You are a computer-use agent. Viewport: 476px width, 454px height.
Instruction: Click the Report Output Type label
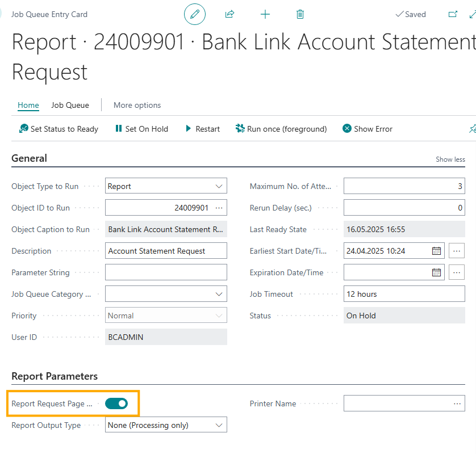tap(46, 425)
